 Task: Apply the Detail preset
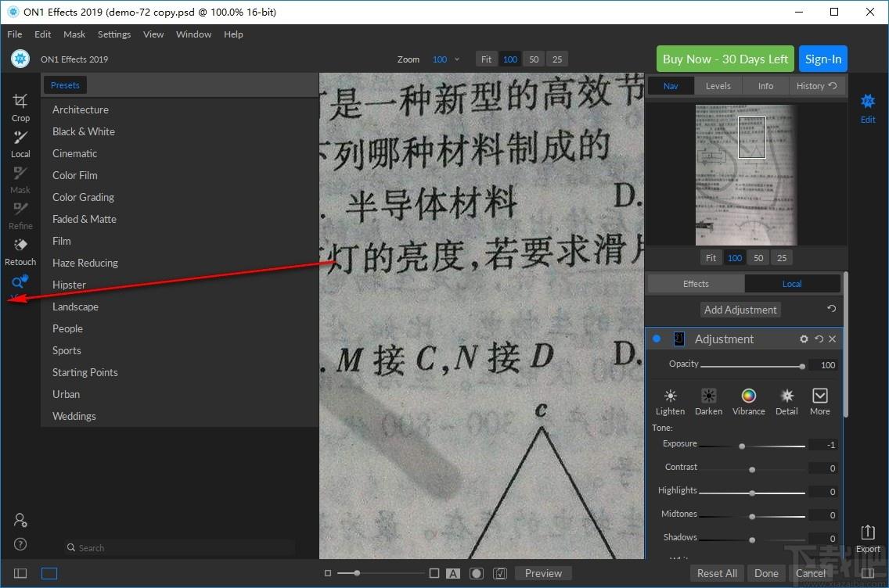[786, 402]
